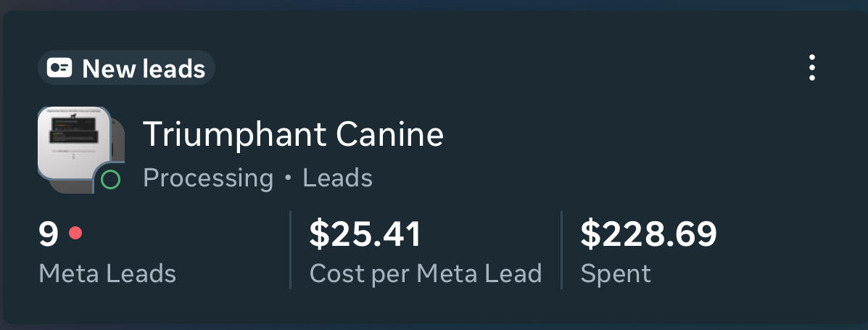
Task: Open the Triumphant Canine ad thumbnail
Action: [x=73, y=141]
